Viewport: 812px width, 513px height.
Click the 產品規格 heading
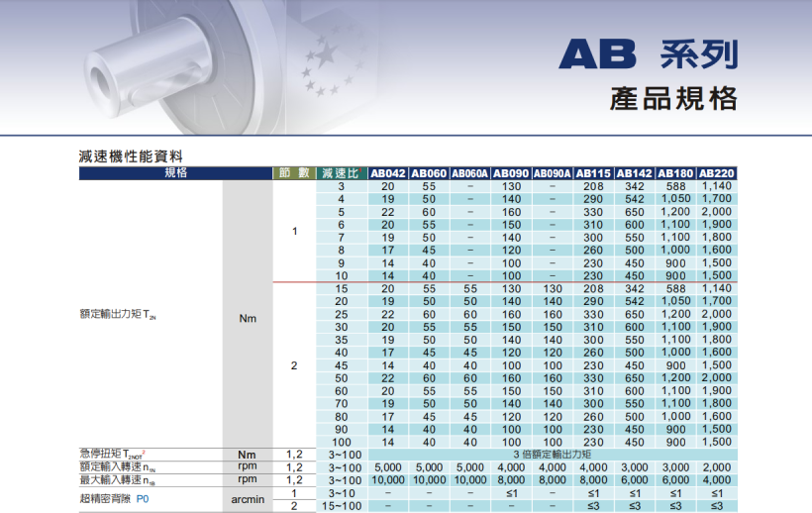coord(672,99)
